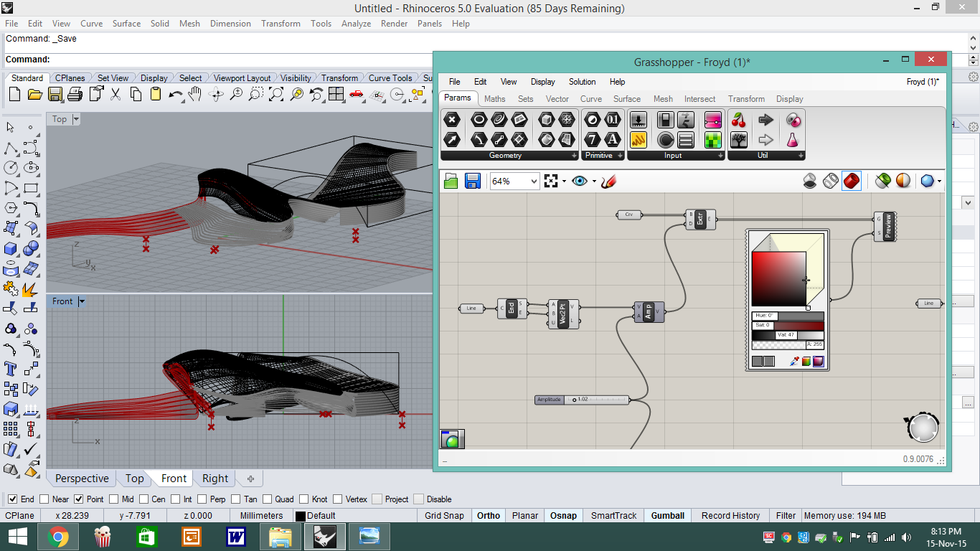Select the Point parameter hexagon icon
Image resolution: width=980 pixels, height=551 pixels.
[452, 120]
